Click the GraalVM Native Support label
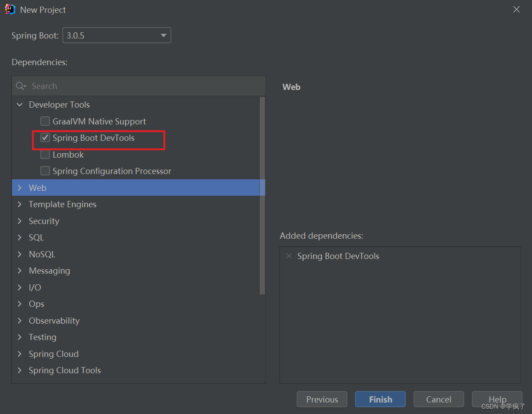 tap(99, 121)
